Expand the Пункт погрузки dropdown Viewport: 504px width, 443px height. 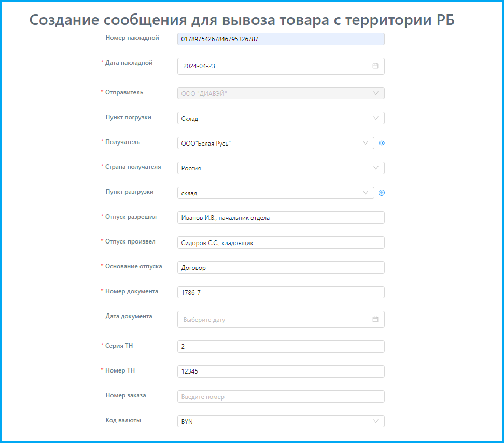pyautogui.click(x=281, y=118)
